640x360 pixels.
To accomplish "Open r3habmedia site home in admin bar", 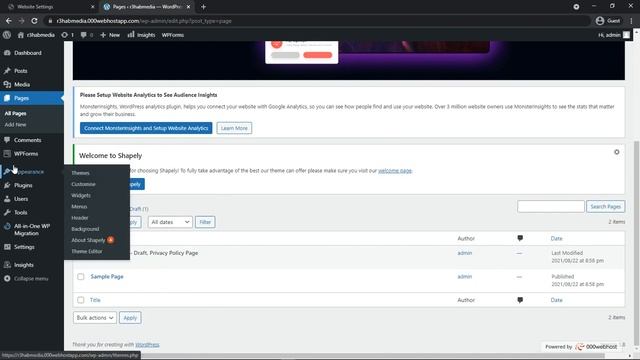I will pos(36,35).
